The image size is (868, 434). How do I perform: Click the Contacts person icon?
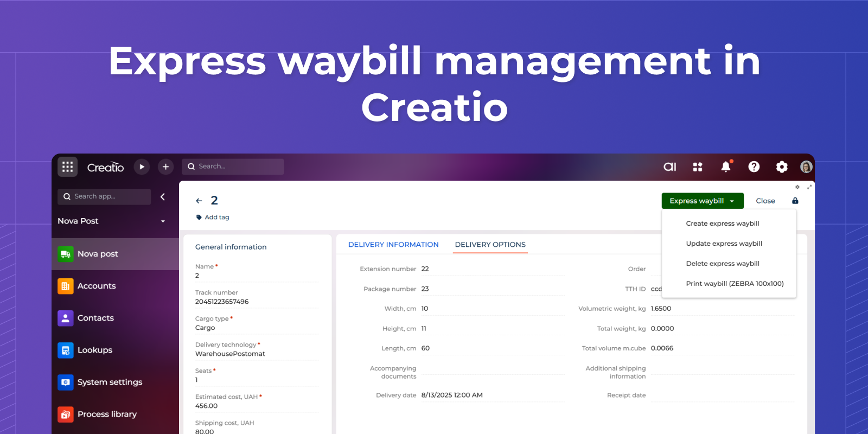coord(66,318)
